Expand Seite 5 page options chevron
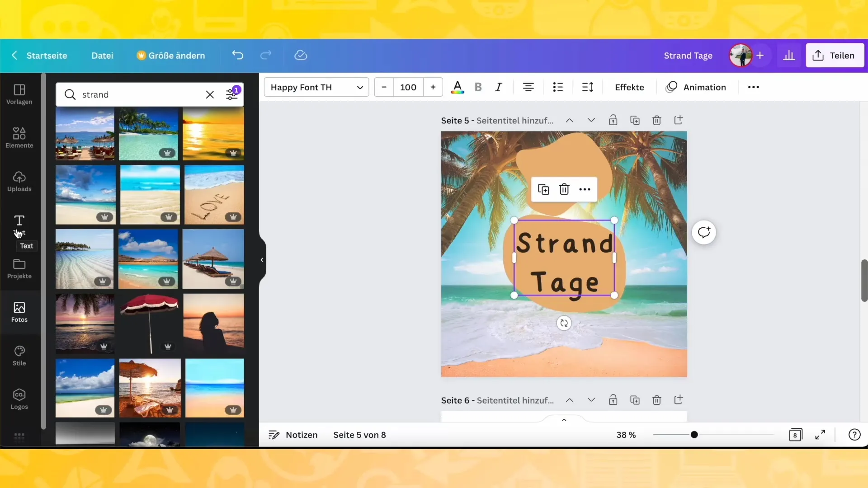Screen dimensions: 868x488 pos(591,120)
